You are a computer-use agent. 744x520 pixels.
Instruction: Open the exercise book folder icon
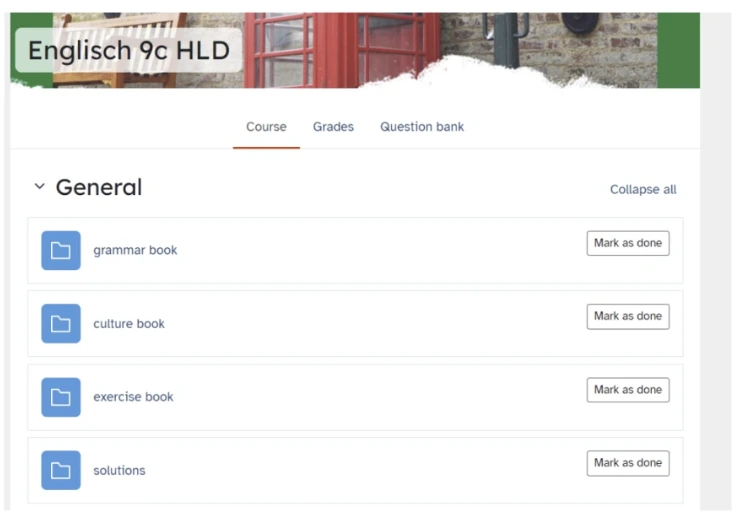tap(61, 397)
